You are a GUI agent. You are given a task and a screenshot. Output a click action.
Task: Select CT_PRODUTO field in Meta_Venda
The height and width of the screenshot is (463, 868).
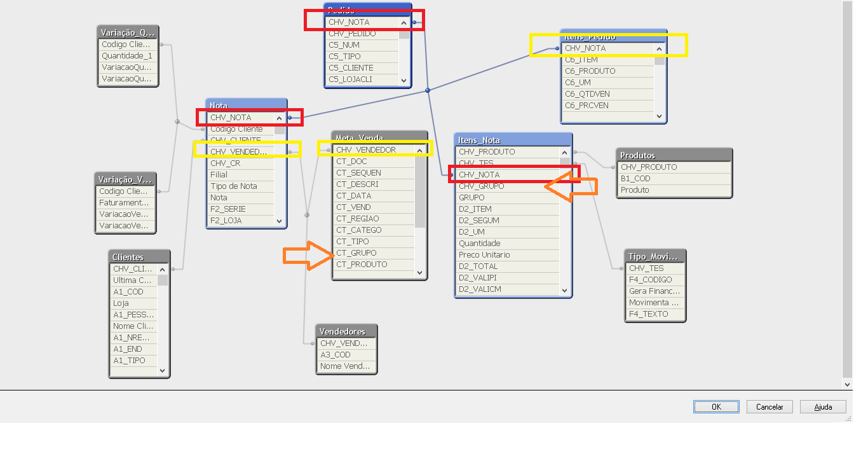[374, 265]
